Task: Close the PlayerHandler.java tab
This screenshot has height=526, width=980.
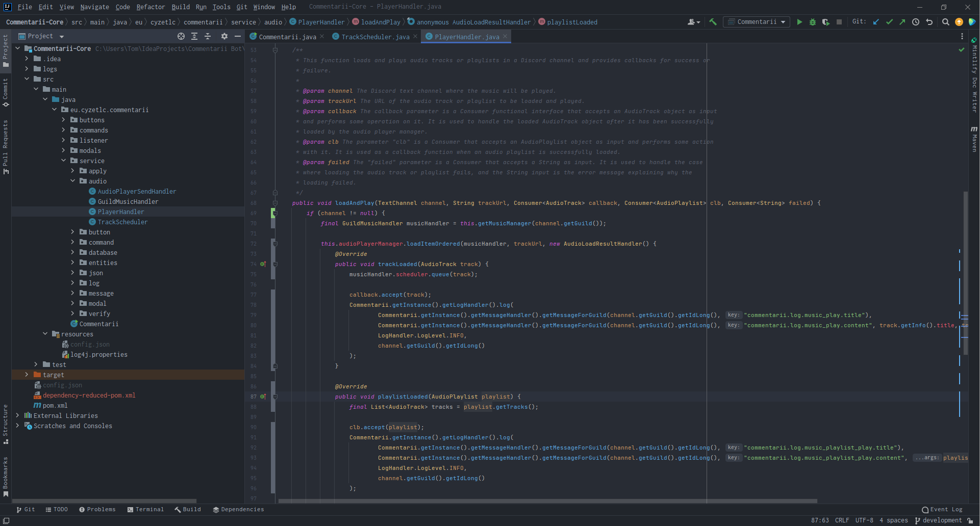Action: pyautogui.click(x=505, y=36)
